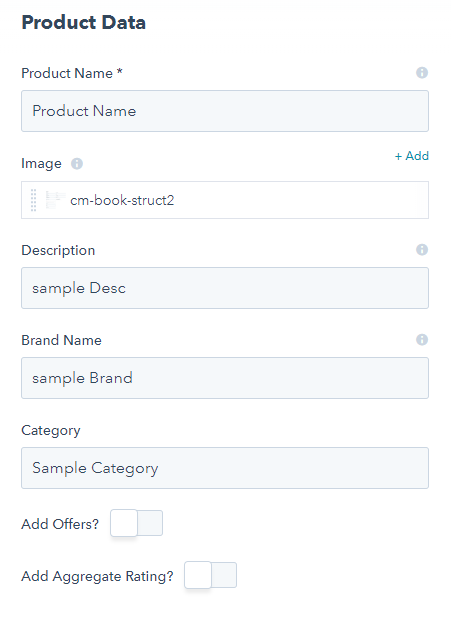Viewport: 451px width, 624px height.
Task: Click the Add Offers? label
Action: point(60,524)
